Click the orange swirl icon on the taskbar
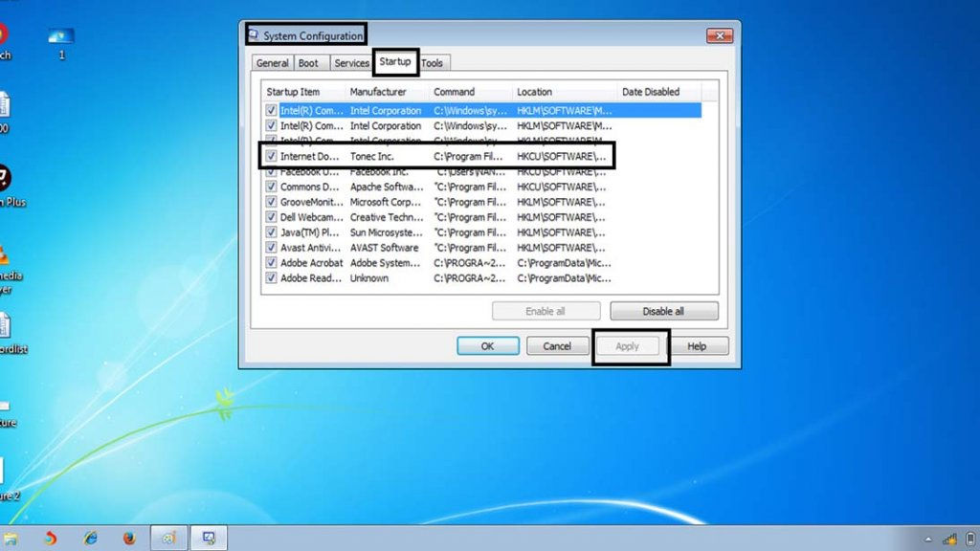Screen dimensions: 980x551 [x=51, y=538]
